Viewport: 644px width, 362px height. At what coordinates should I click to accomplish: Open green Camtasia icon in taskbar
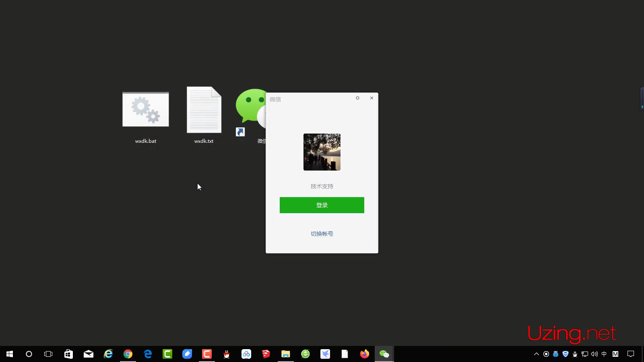pyautogui.click(x=167, y=354)
